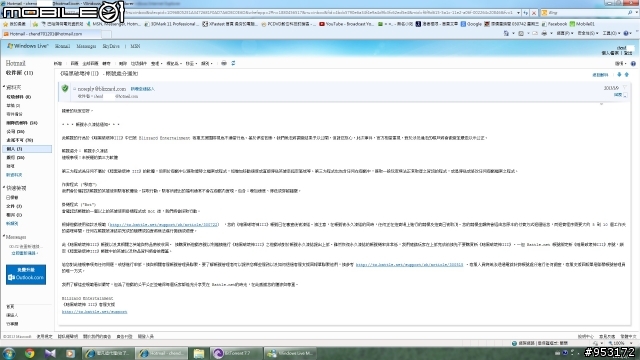
Task: Click the refresh arrows icon in mail toolbar
Action: [x=233, y=63]
